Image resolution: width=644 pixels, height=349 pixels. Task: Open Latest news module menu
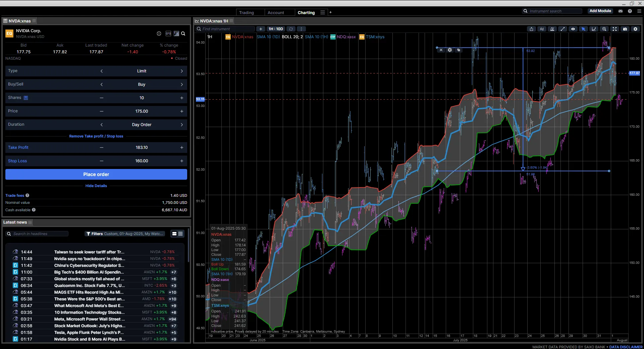30,222
